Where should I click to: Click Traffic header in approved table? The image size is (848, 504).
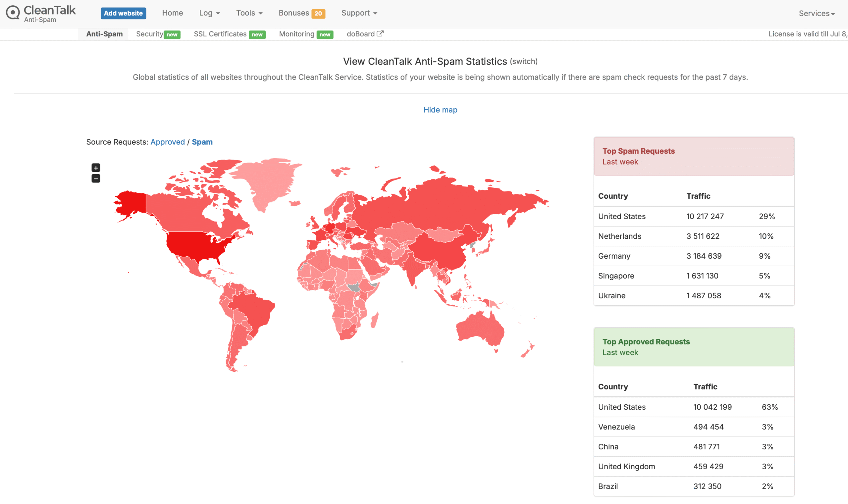[x=705, y=386]
